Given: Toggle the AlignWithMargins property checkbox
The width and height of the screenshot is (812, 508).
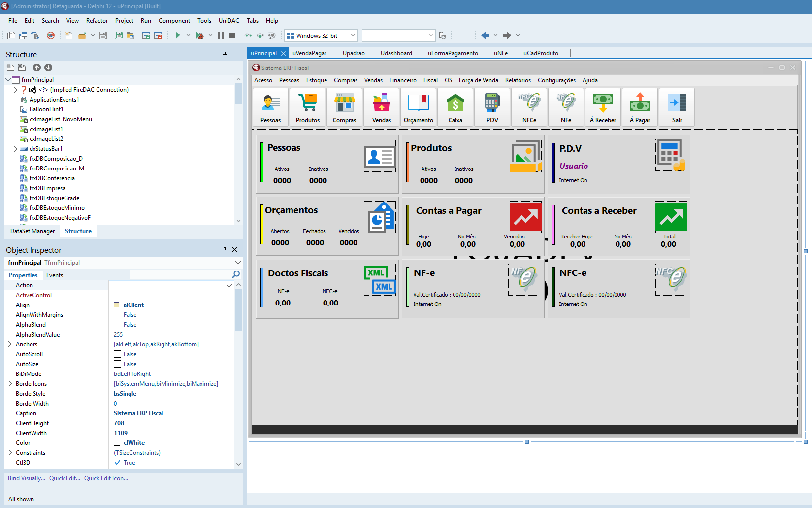Looking at the screenshot, I should tap(117, 314).
